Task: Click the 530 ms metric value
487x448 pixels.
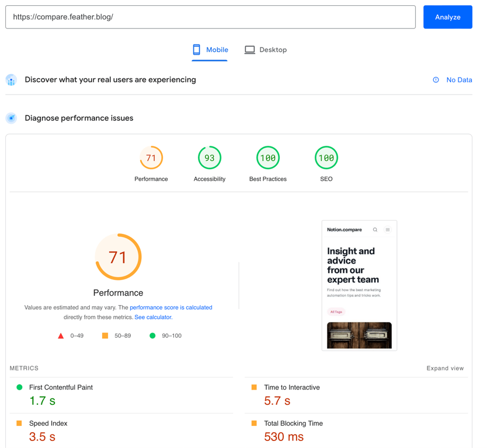Action: point(284,437)
